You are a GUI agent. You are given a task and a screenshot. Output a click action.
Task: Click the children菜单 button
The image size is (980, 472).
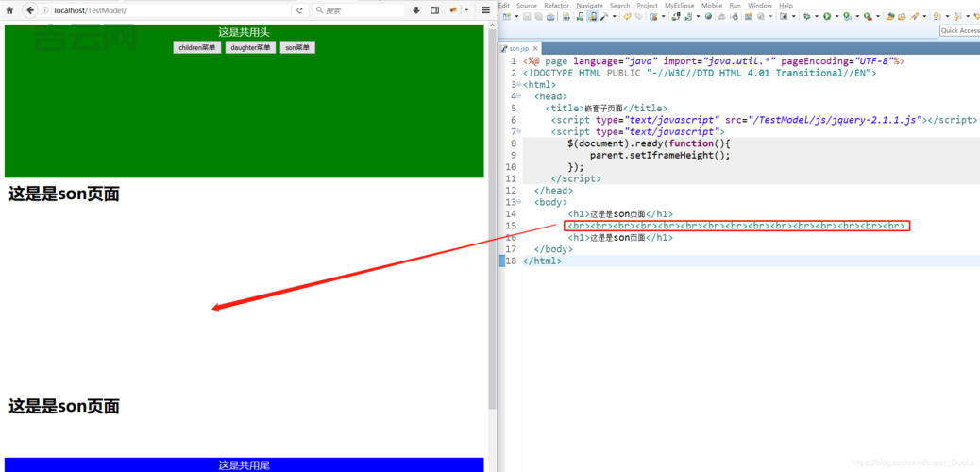(197, 47)
